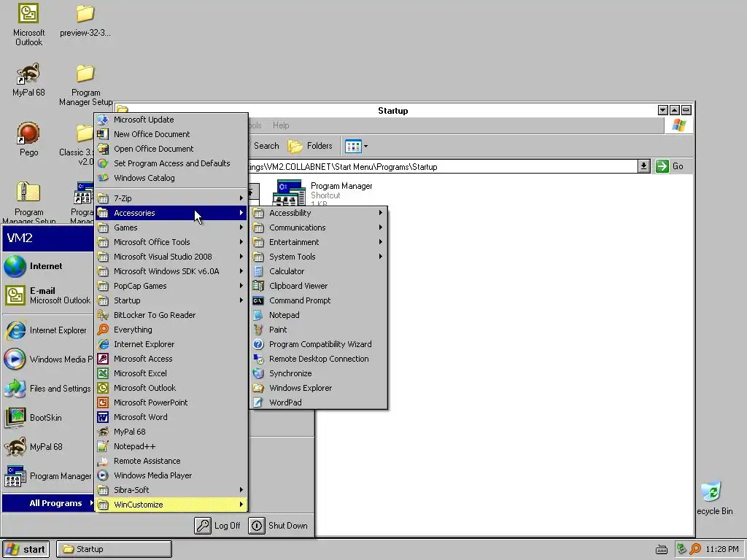Click New Office Document entry
The image size is (747, 560).
click(x=171, y=134)
